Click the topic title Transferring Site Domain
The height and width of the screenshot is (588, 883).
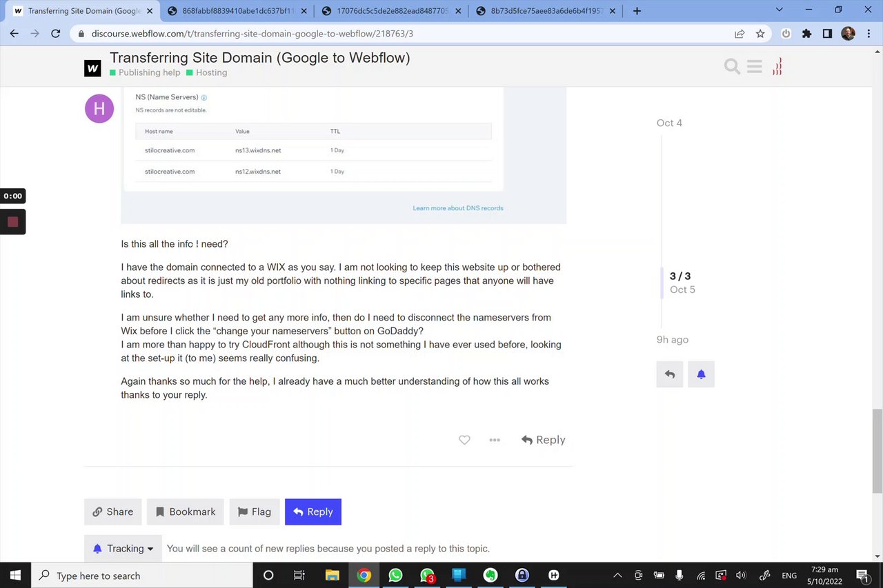pyautogui.click(x=260, y=58)
